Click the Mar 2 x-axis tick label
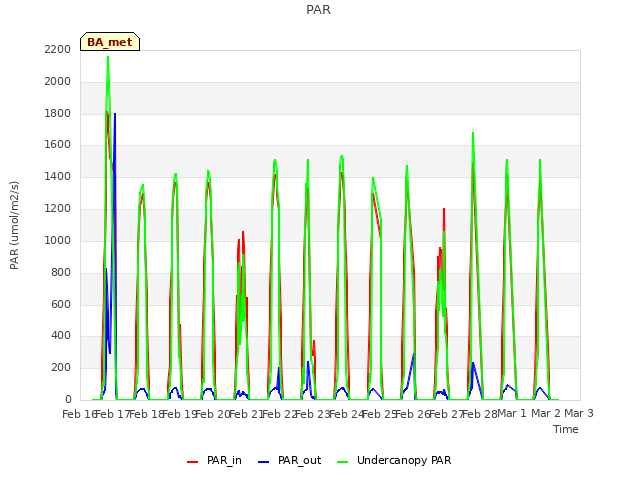 click(546, 413)
